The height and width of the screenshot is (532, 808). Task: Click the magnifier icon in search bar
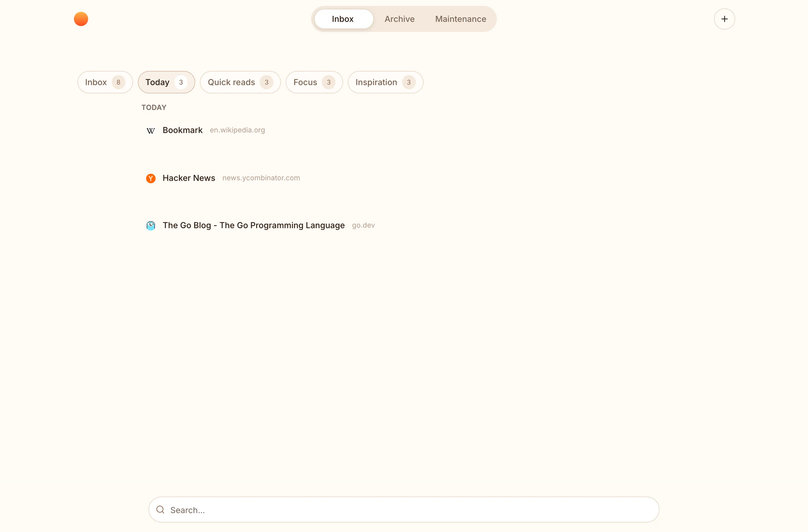click(x=160, y=510)
